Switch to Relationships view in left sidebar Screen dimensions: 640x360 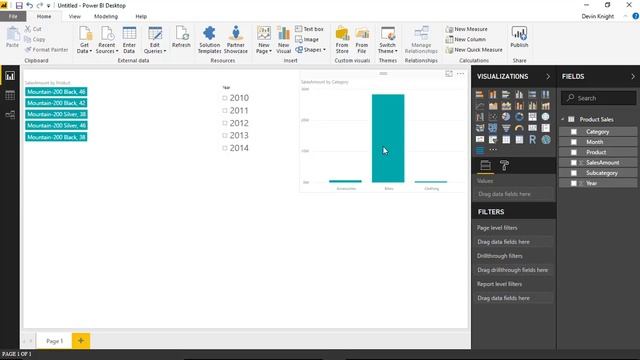tap(10, 115)
